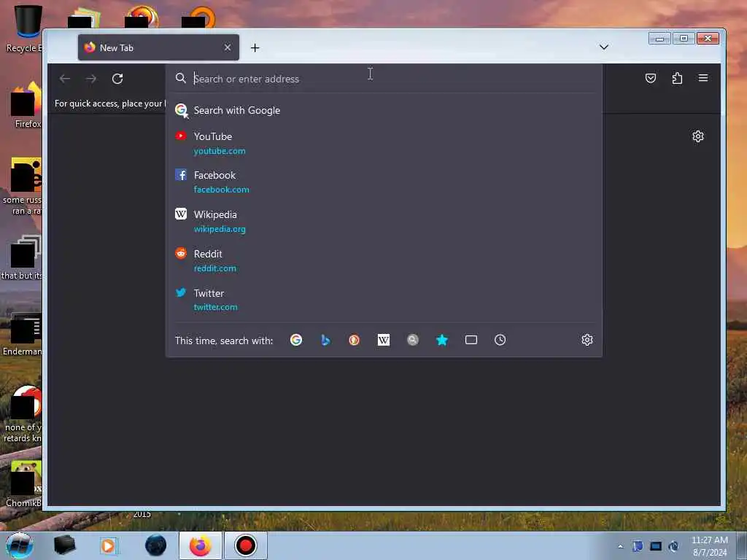Open the Reddit suggestion row
The width and height of the screenshot is (747, 560).
[x=384, y=260]
